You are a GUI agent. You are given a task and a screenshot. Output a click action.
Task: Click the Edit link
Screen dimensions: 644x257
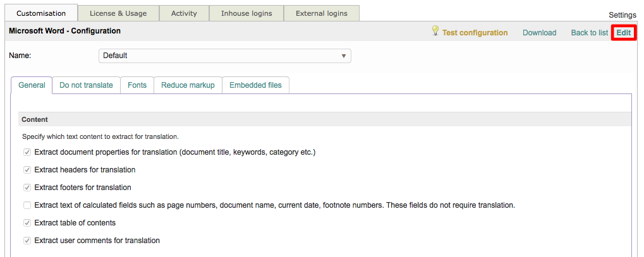coord(623,33)
